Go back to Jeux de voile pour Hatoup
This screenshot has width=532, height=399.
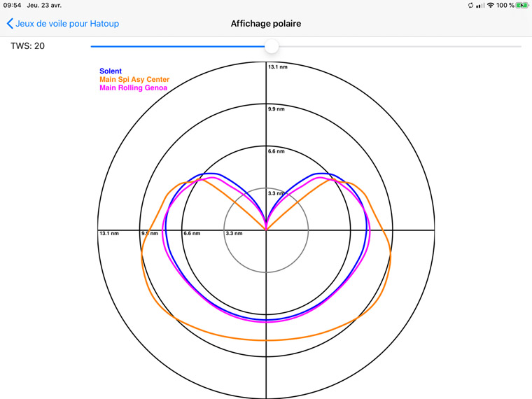67,24
